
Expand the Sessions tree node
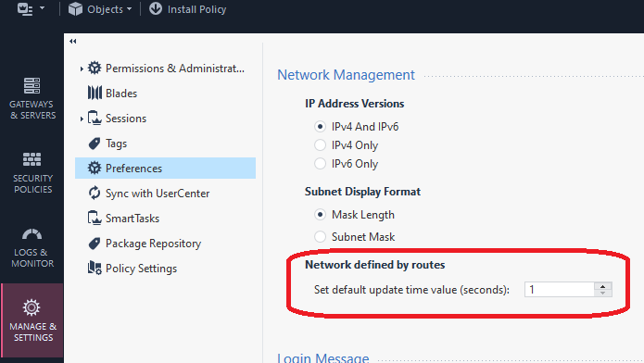click(x=82, y=119)
